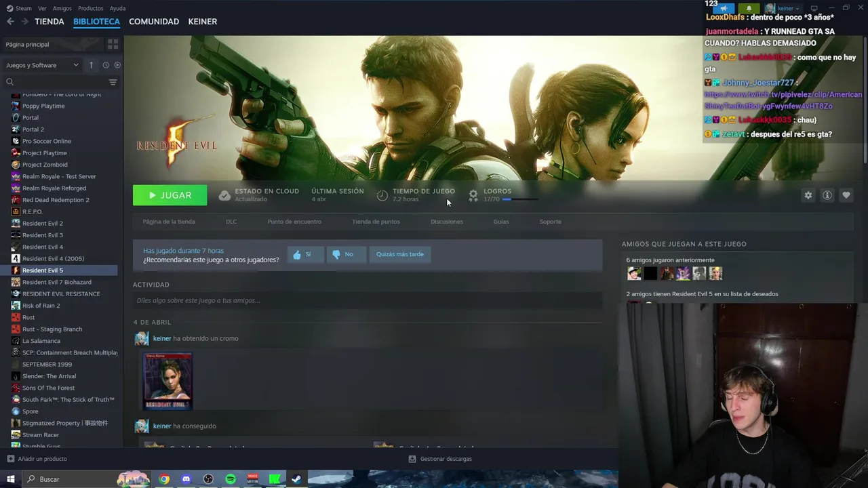Open the Productos menu
The image size is (868, 488).
pos(91,8)
